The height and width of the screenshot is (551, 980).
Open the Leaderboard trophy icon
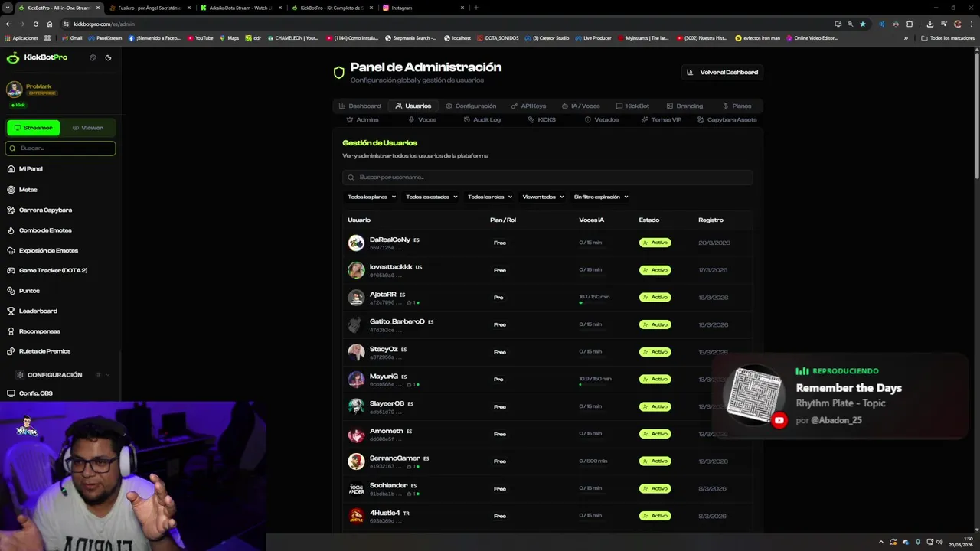[11, 311]
